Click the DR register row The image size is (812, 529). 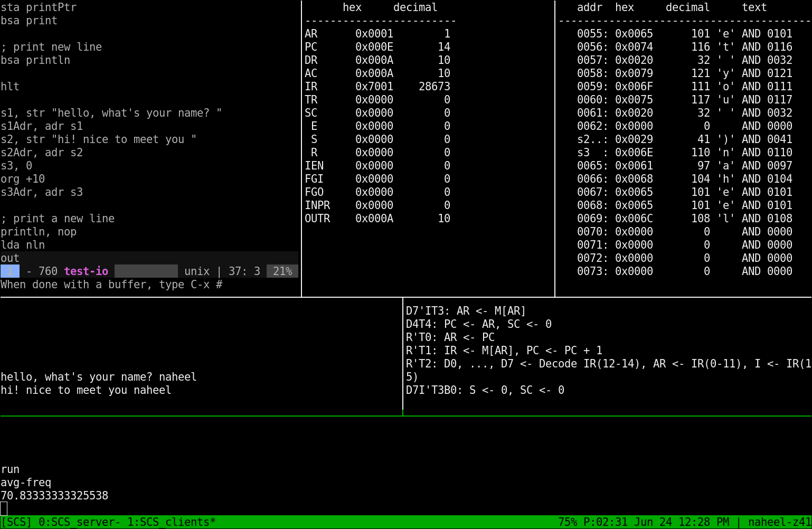coord(377,60)
